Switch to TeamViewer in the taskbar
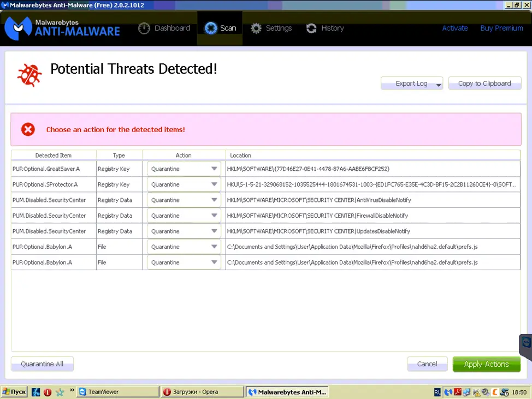 [x=116, y=392]
